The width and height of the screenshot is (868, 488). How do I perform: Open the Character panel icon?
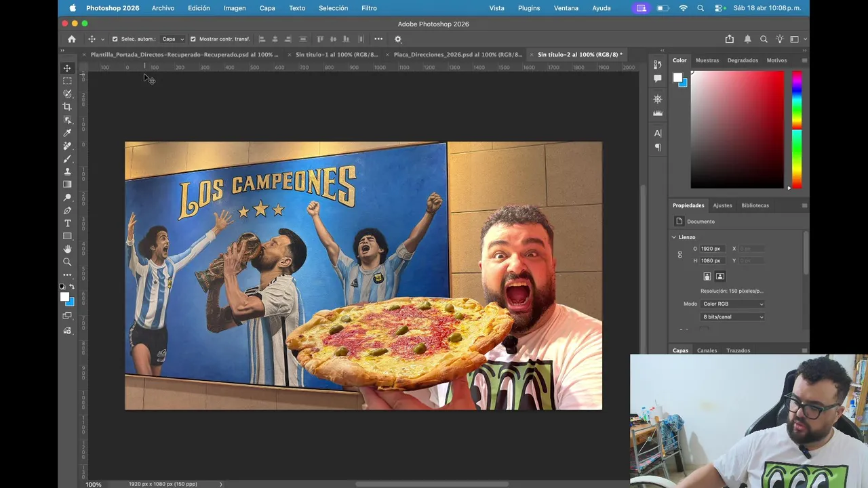657,134
